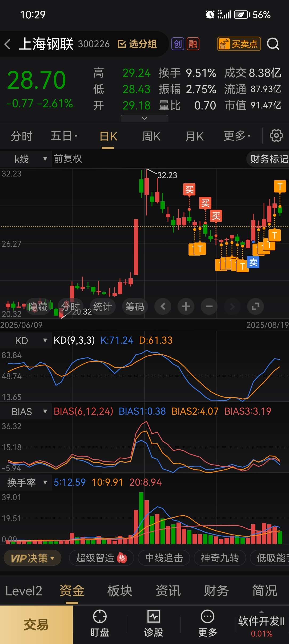Expand the 软件开发II sector panel
This screenshot has width=289, height=644.
(x=262, y=624)
